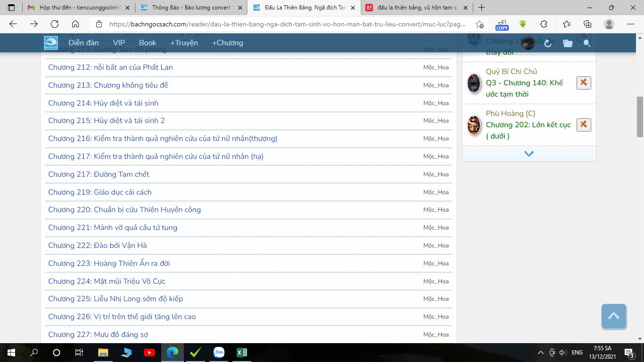644x362 pixels.
Task: Remove Quỷ Bí Chi Chủ from list
Action: (x=583, y=83)
